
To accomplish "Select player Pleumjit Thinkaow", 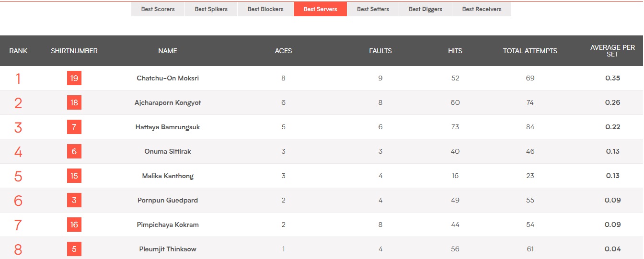I will click(x=168, y=249).
